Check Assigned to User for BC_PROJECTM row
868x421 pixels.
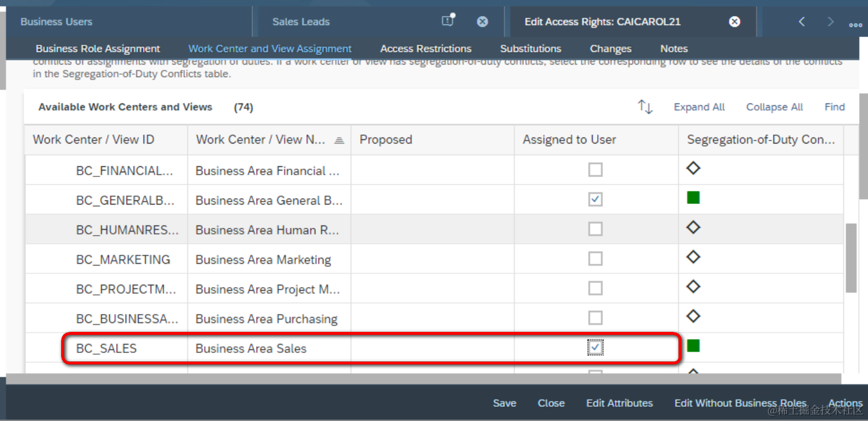tap(595, 288)
